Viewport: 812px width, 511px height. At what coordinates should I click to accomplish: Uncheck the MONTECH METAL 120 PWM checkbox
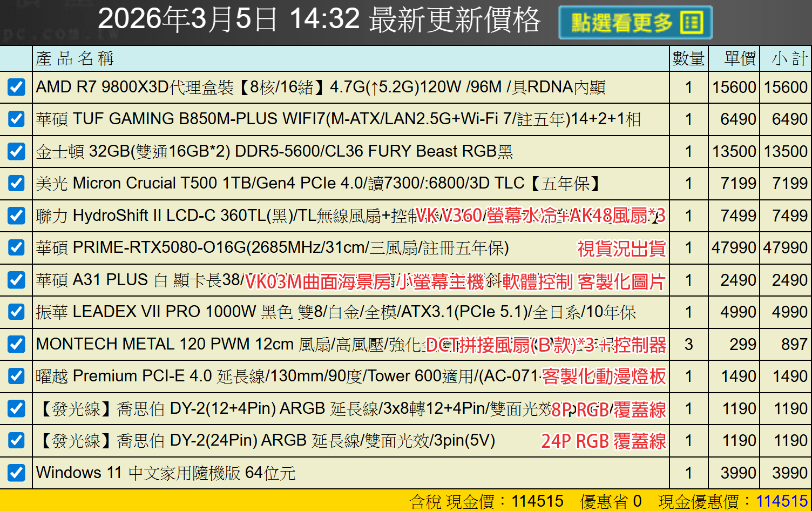[x=16, y=344]
